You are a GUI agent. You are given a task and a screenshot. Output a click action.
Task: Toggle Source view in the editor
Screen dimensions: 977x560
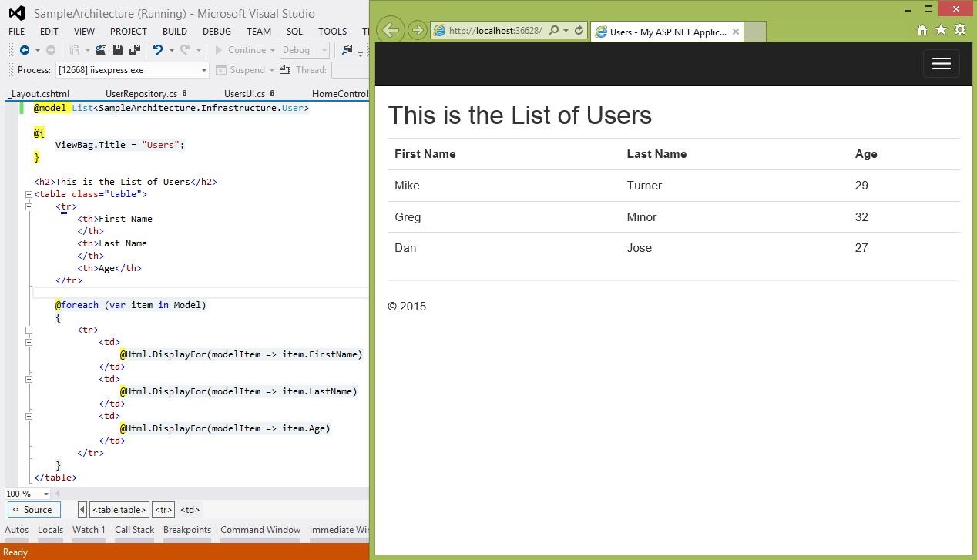tap(33, 509)
